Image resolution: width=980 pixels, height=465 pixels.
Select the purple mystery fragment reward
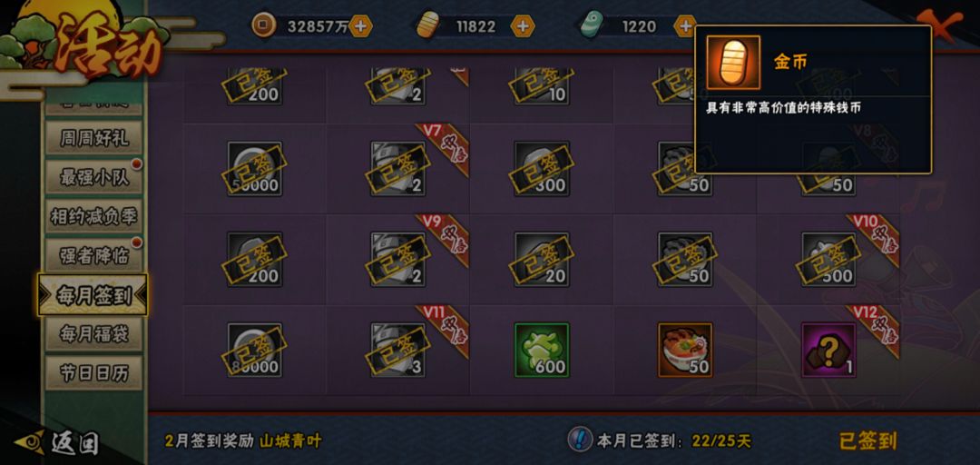pos(828,351)
